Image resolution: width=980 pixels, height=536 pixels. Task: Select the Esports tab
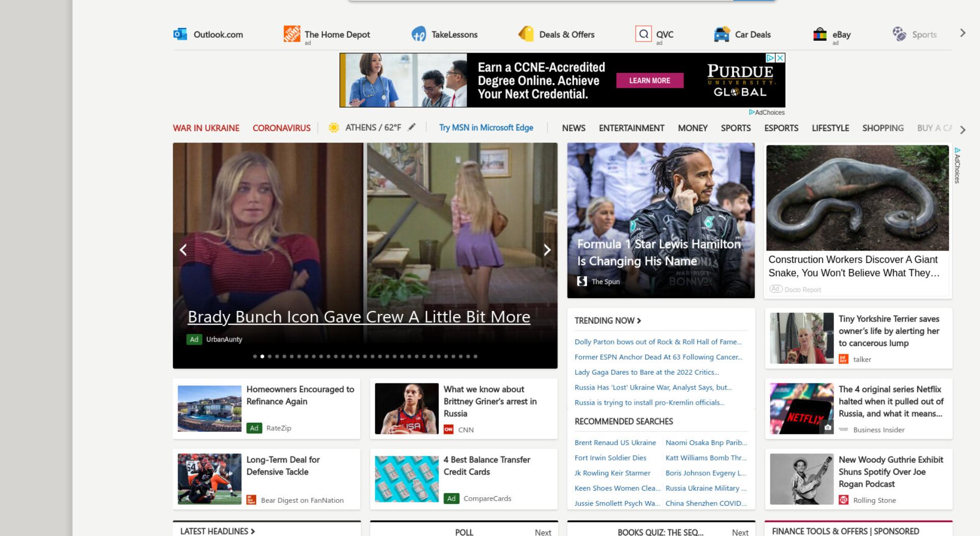coord(781,128)
